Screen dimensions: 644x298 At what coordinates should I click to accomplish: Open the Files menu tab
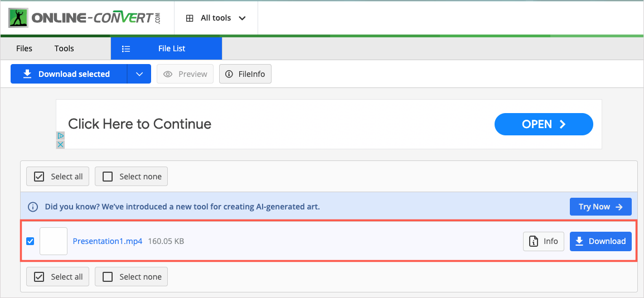(x=24, y=48)
